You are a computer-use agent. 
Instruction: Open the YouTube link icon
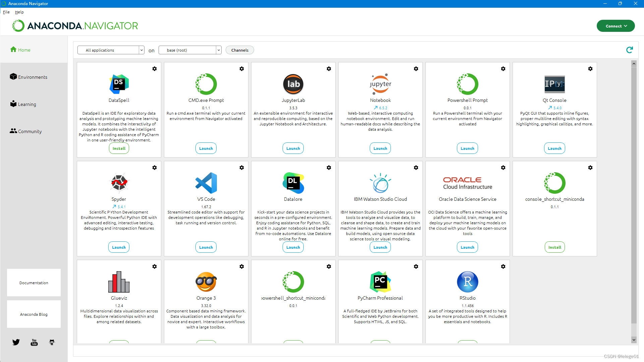(34, 342)
